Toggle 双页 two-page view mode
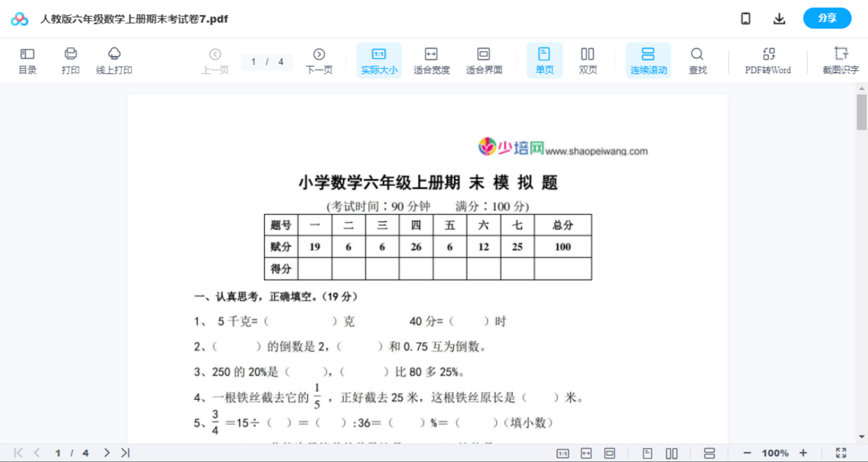 click(x=588, y=60)
